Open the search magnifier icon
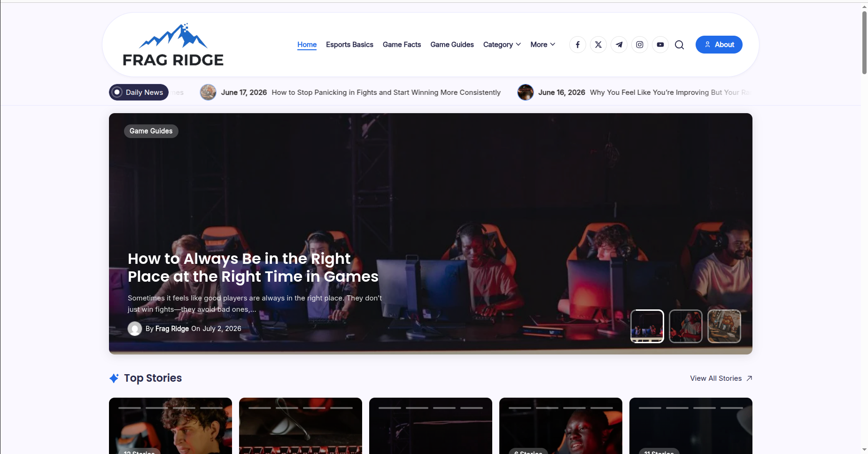Image resolution: width=868 pixels, height=454 pixels. (679, 45)
